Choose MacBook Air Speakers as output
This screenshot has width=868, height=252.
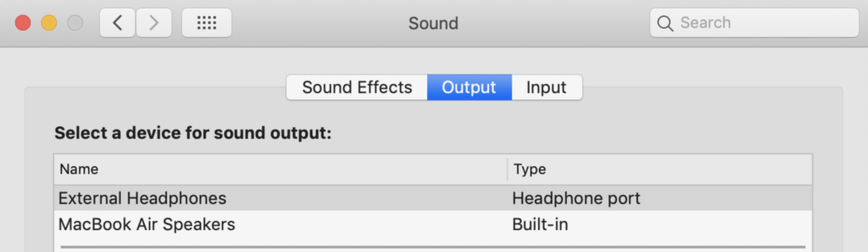point(433,224)
